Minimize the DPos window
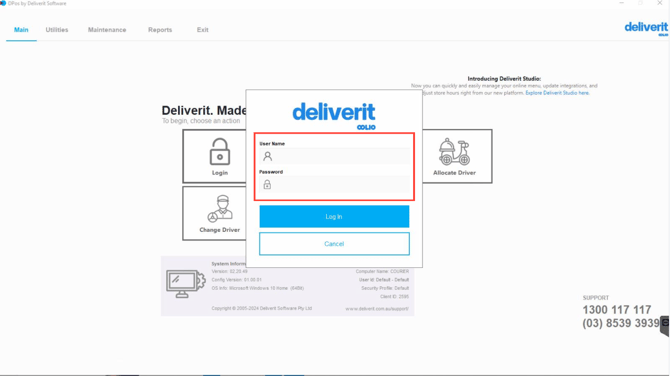 coord(622,3)
